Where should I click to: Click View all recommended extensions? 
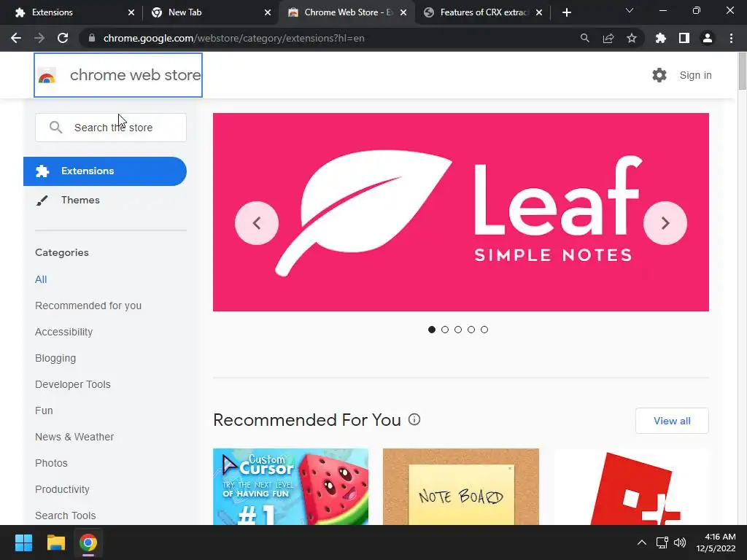[672, 421]
